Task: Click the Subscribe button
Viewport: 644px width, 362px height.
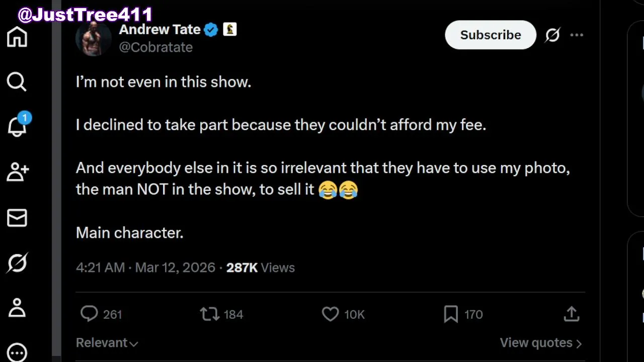Action: [491, 35]
